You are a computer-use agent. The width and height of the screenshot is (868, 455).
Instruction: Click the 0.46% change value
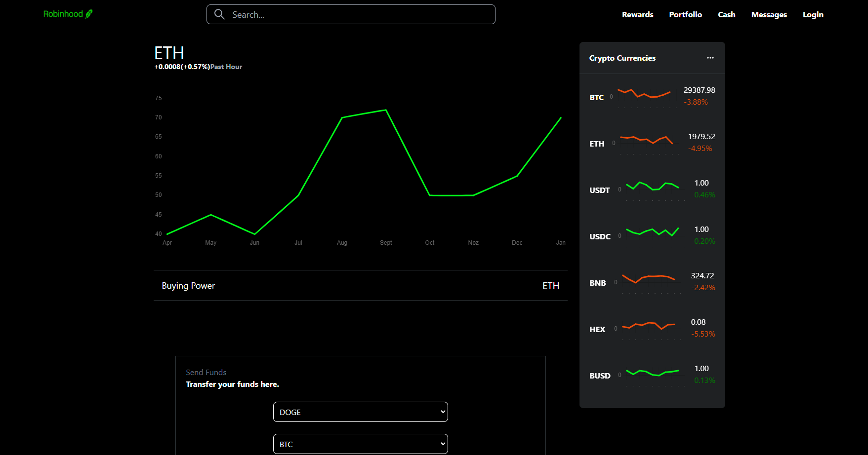pos(704,195)
